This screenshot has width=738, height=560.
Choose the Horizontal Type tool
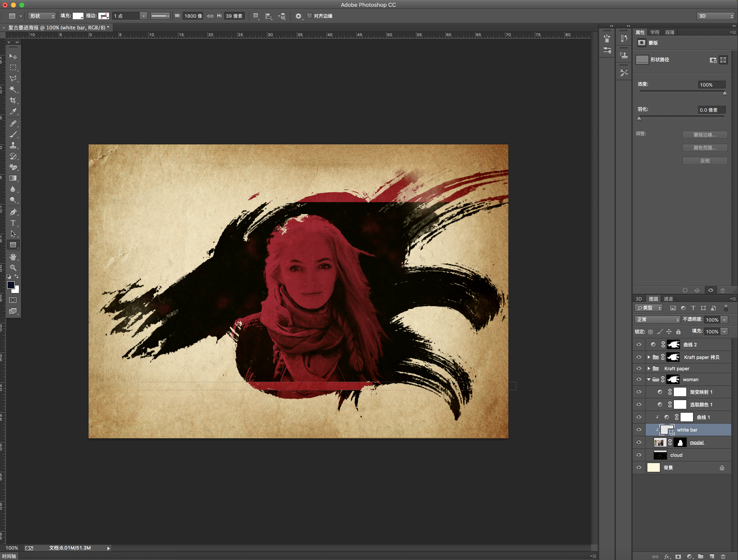13,223
